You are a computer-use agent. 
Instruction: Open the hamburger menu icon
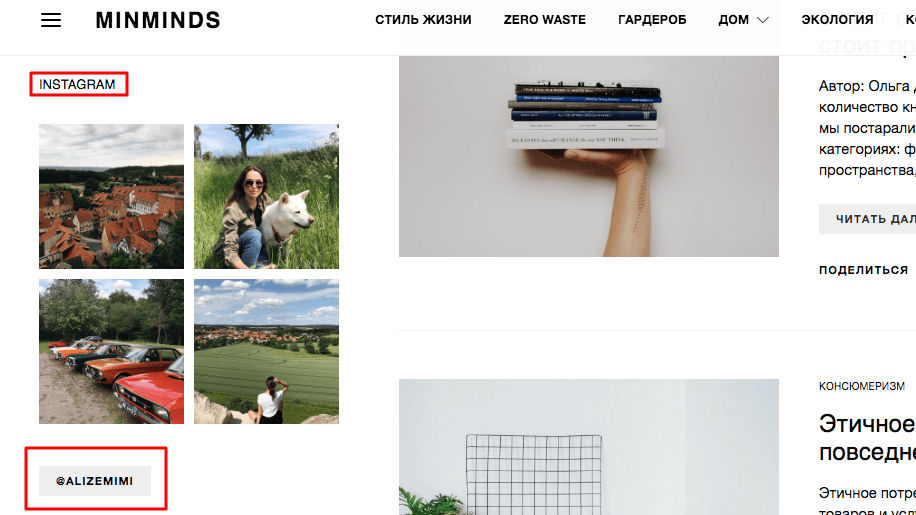pyautogui.click(x=51, y=20)
